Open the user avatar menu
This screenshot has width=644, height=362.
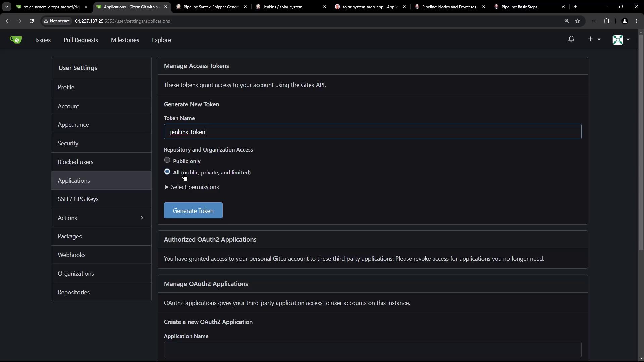pos(621,39)
